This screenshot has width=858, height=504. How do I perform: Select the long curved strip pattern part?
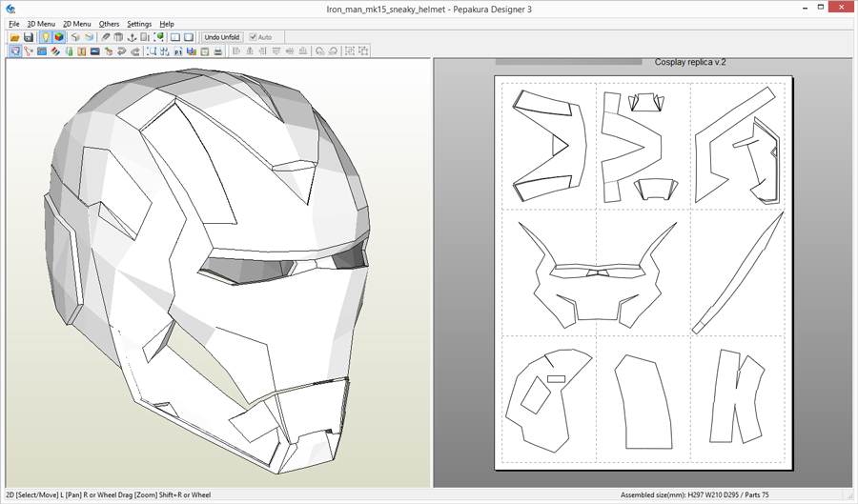coord(738,272)
